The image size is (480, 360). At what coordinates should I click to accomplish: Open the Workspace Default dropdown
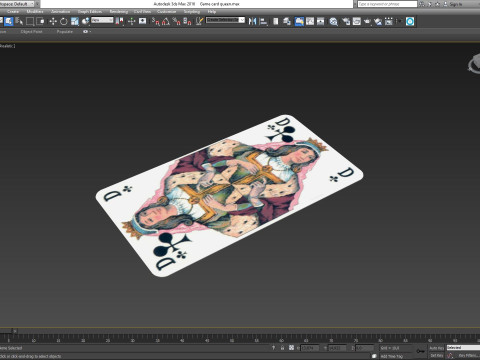click(18, 4)
